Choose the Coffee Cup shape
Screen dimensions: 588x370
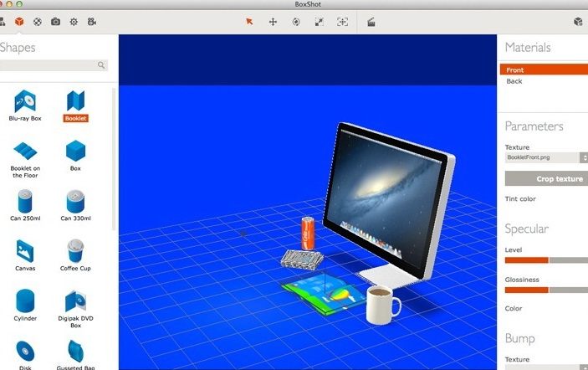coord(75,255)
